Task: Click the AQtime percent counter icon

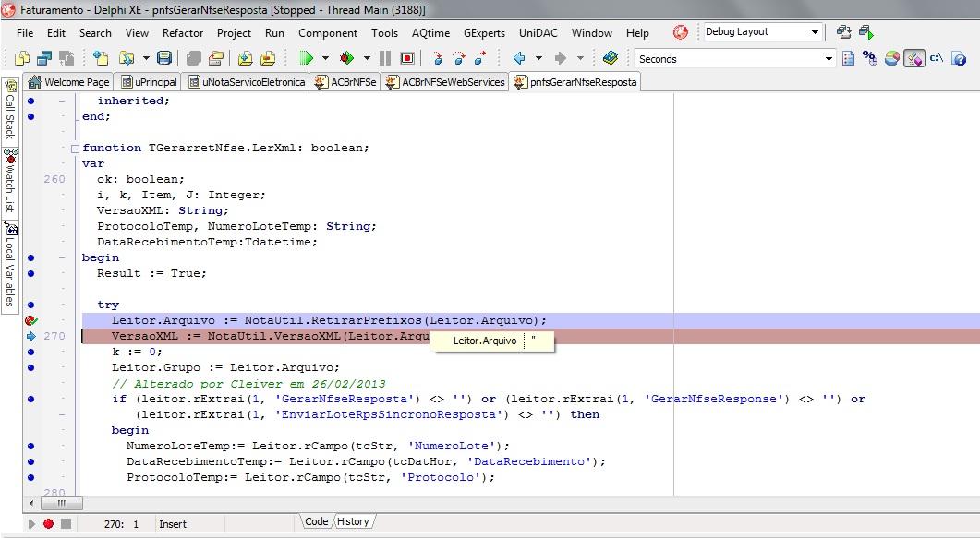Action: 869,58
